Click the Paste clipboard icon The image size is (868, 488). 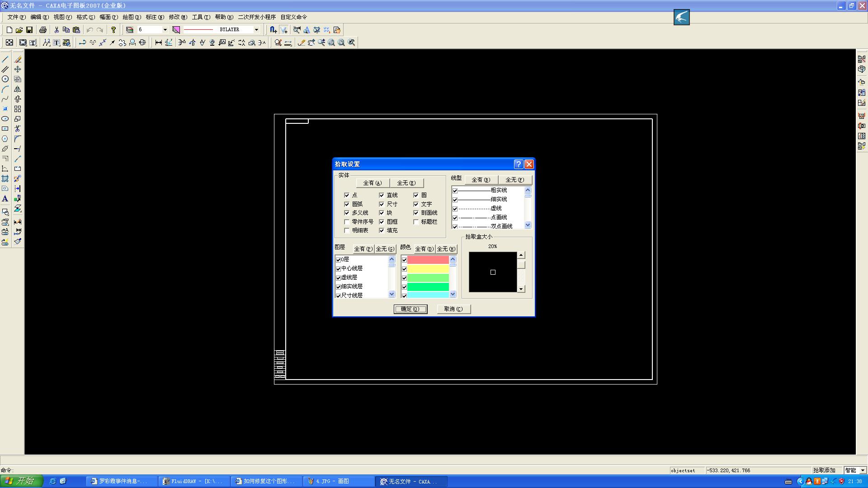pos(76,30)
